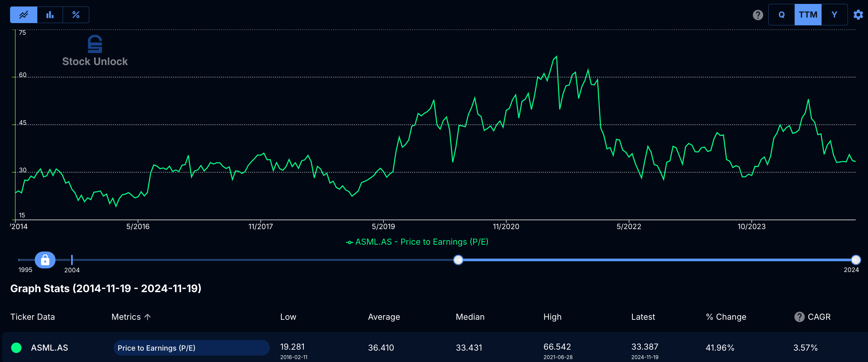Click the green ASML.AS color dot

point(16,347)
